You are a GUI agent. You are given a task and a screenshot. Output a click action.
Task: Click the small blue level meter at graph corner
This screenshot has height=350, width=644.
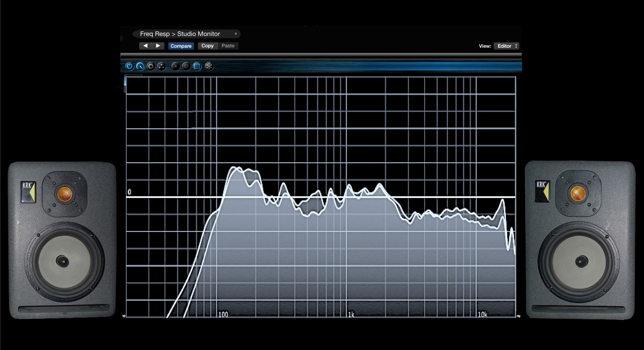(x=125, y=84)
